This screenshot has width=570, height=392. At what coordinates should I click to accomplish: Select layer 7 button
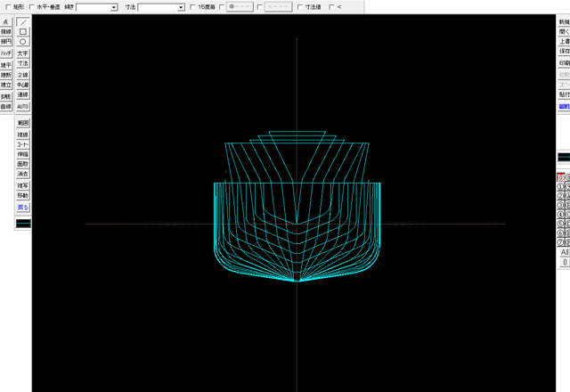pyautogui.click(x=561, y=242)
